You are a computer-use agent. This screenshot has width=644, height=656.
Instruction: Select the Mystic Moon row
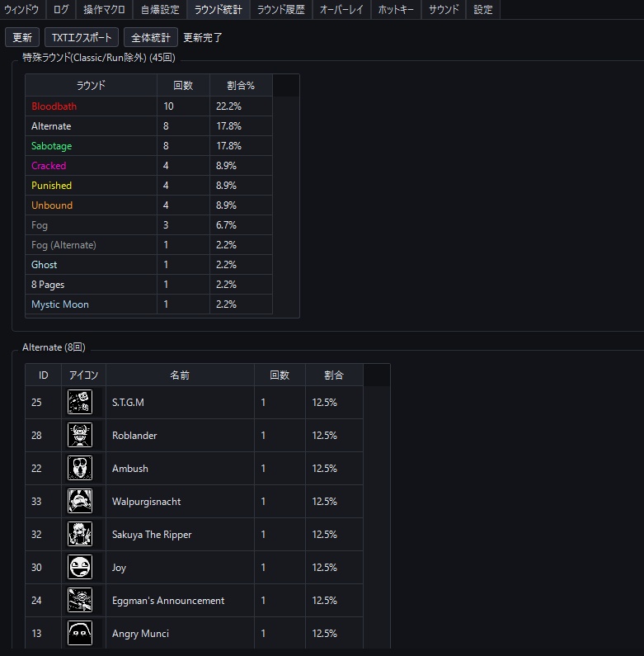tap(149, 304)
